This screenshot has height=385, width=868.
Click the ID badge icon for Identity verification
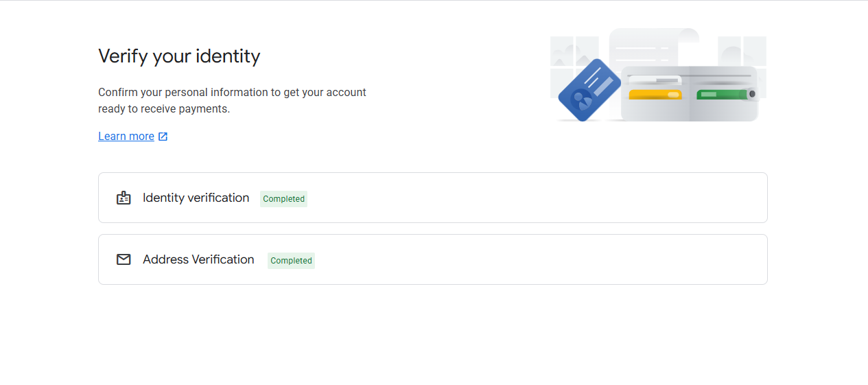pyautogui.click(x=124, y=198)
